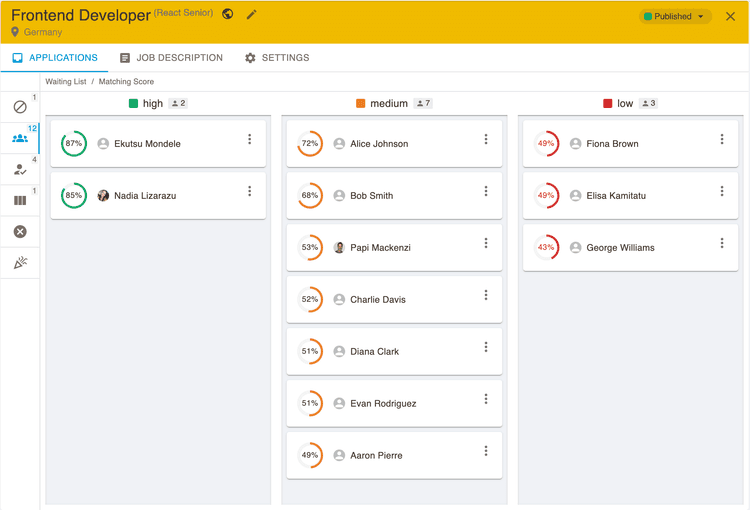The width and height of the screenshot is (750, 510).
Task: Click the pencil edit icon in header
Action: [x=252, y=15]
